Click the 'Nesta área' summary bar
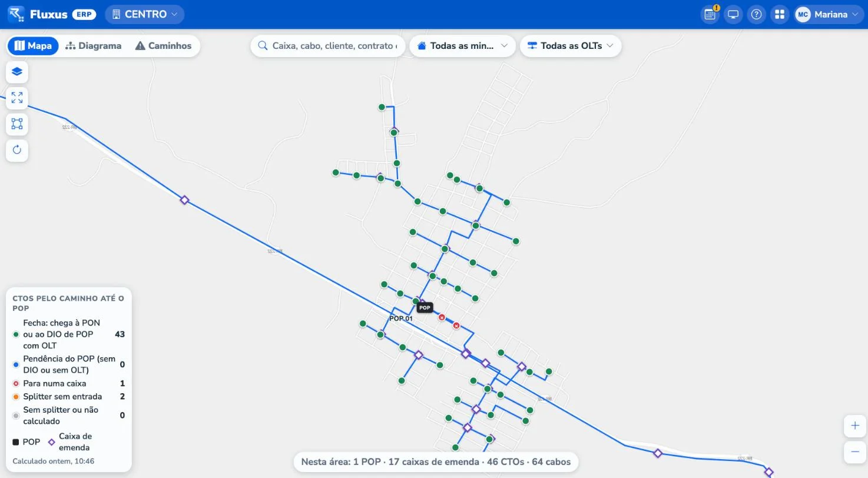 pos(436,462)
